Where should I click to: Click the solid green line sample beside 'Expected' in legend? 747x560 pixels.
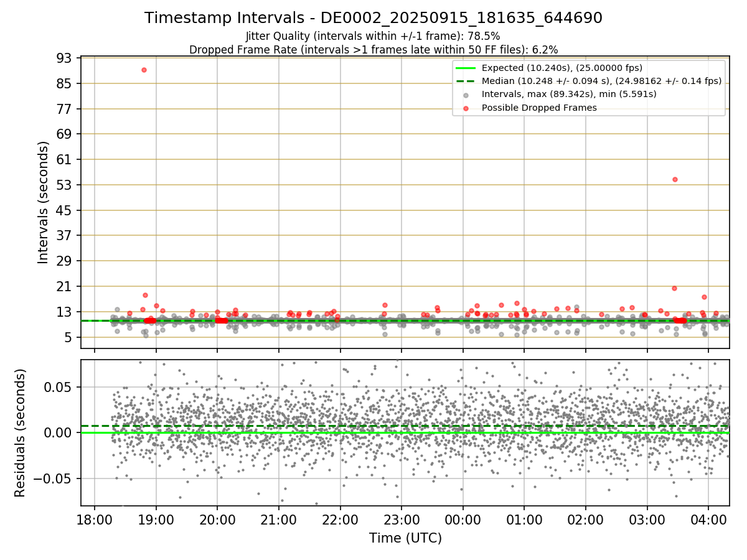point(466,68)
